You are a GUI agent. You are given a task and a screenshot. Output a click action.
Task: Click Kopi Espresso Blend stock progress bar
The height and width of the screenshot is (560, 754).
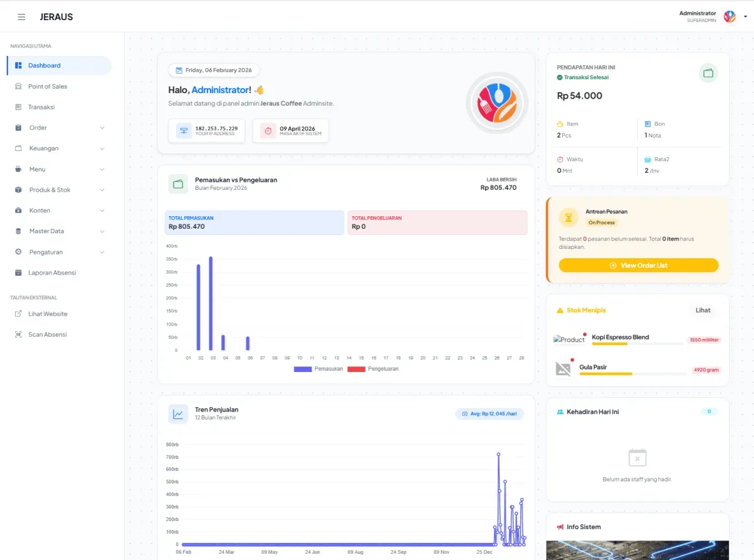[637, 344]
